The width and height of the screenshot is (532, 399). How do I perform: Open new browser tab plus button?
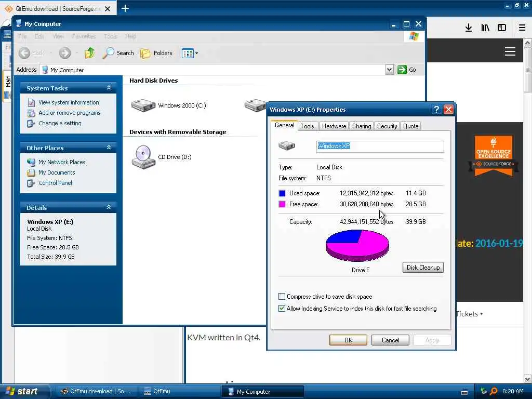click(x=125, y=8)
